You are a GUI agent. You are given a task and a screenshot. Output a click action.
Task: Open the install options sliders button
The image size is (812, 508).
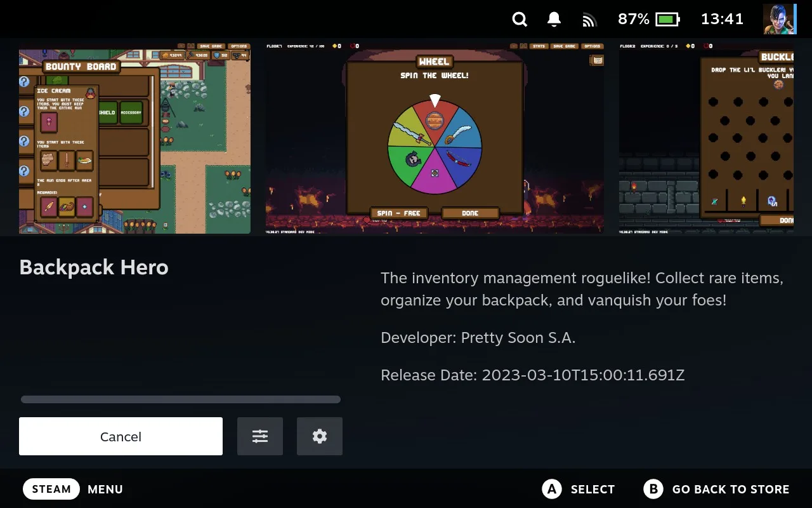(260, 436)
